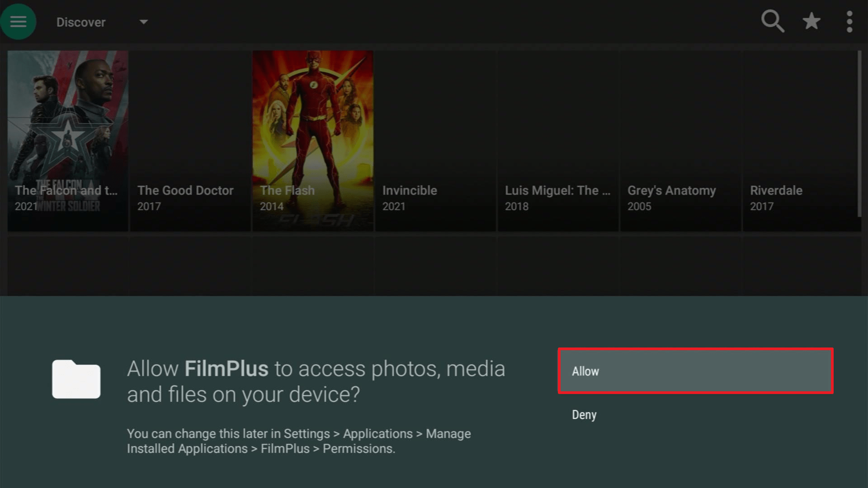Select The Good Doctor 2017 card
This screenshot has width=868, height=488.
pyautogui.click(x=190, y=141)
